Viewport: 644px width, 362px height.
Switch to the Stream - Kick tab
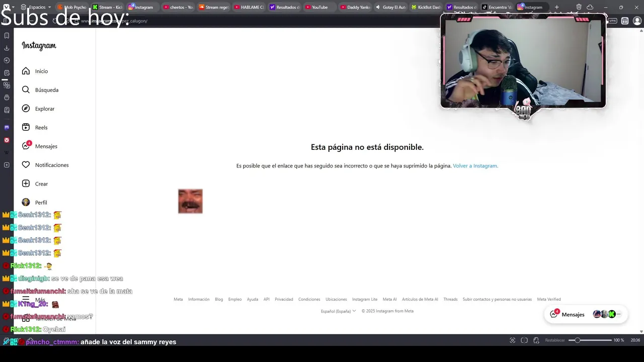point(107,7)
